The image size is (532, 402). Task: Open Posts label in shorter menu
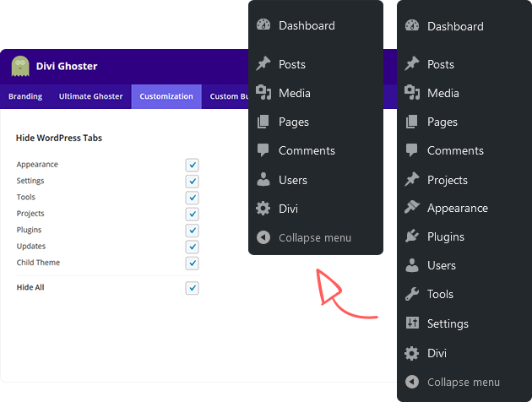[292, 64]
